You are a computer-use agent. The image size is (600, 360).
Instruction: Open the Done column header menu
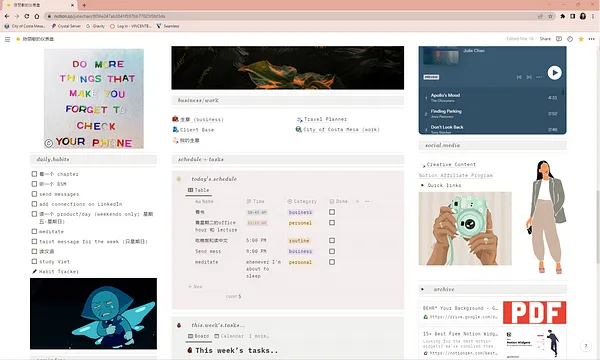[x=339, y=201]
